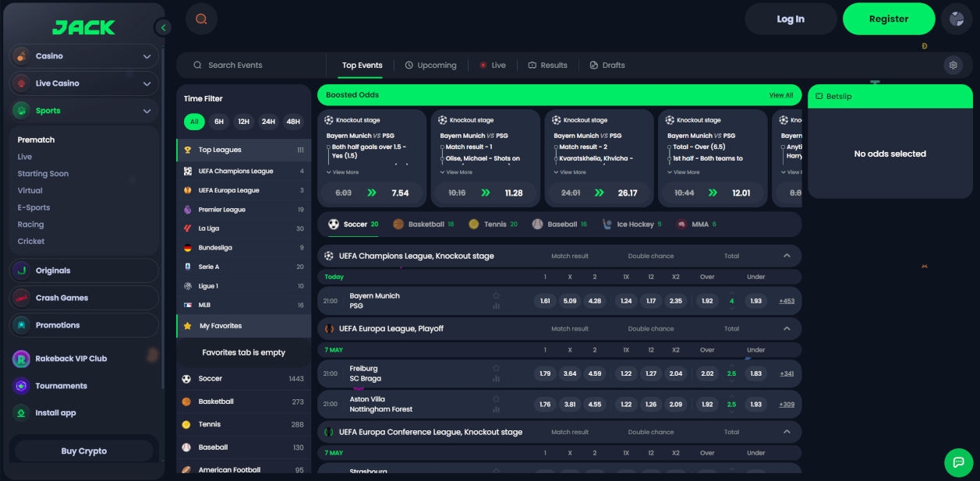Open the user avatar menu

point(957,19)
